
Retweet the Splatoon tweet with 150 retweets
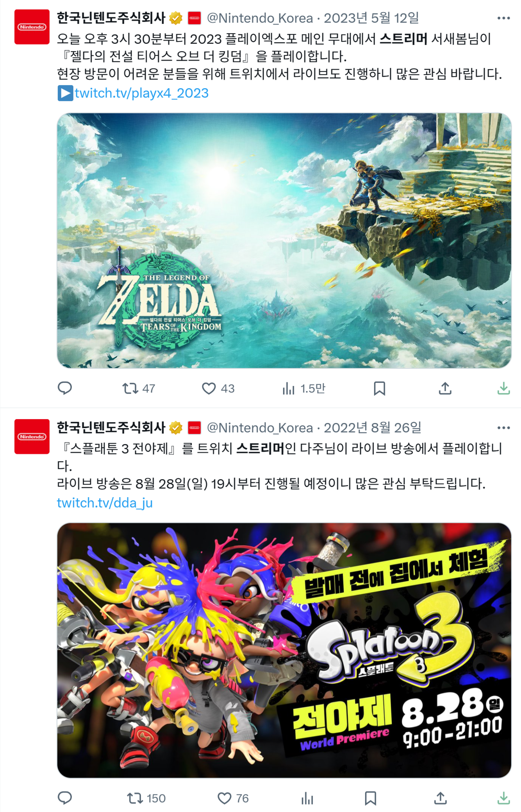click(x=146, y=798)
